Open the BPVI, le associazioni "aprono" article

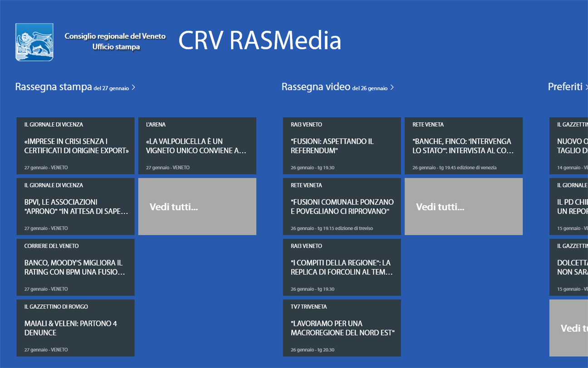point(76,207)
